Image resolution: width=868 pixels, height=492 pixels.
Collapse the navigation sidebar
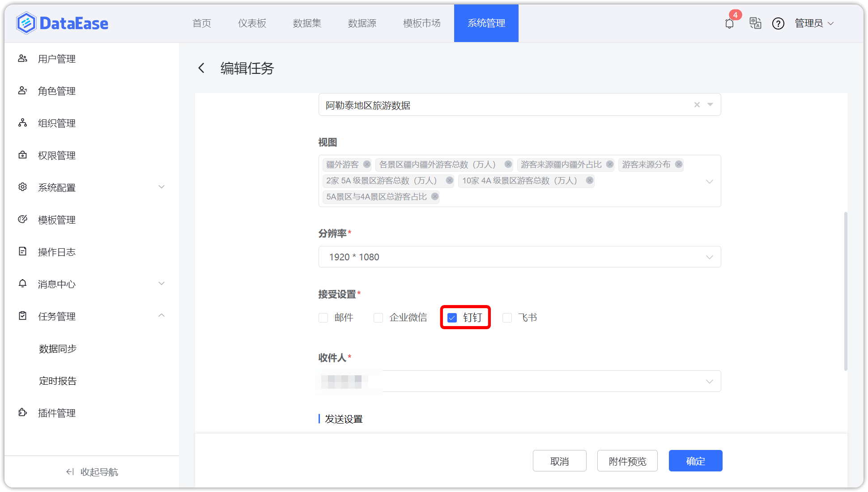coord(91,471)
